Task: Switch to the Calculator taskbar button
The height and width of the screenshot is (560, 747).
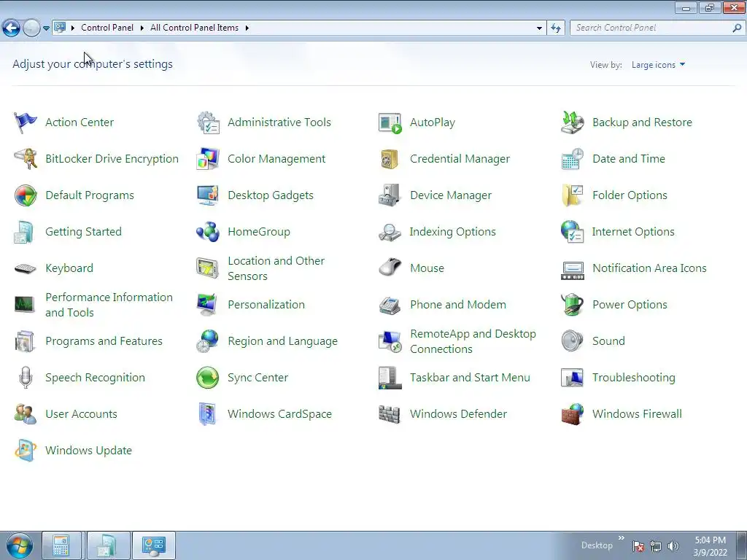Action: click(x=62, y=545)
